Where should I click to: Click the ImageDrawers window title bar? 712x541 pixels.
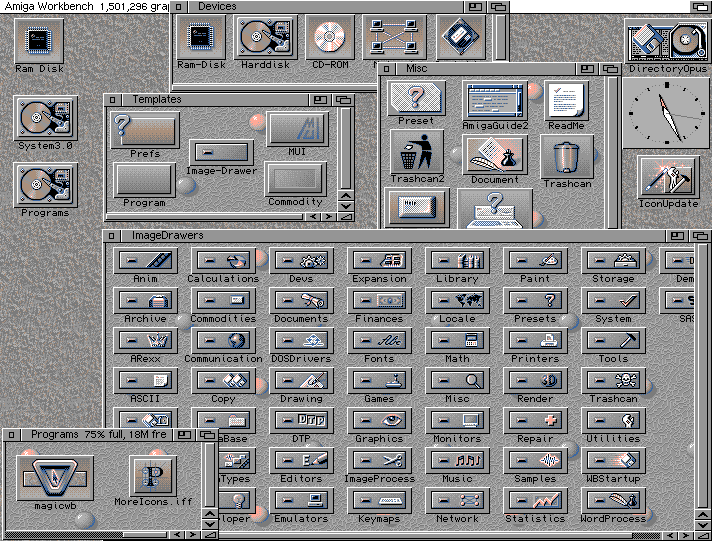(393, 235)
